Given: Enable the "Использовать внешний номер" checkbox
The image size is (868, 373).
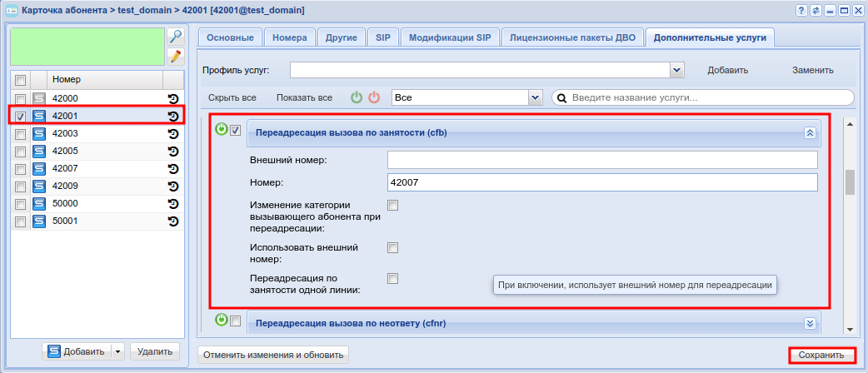Looking at the screenshot, I should tap(393, 247).
